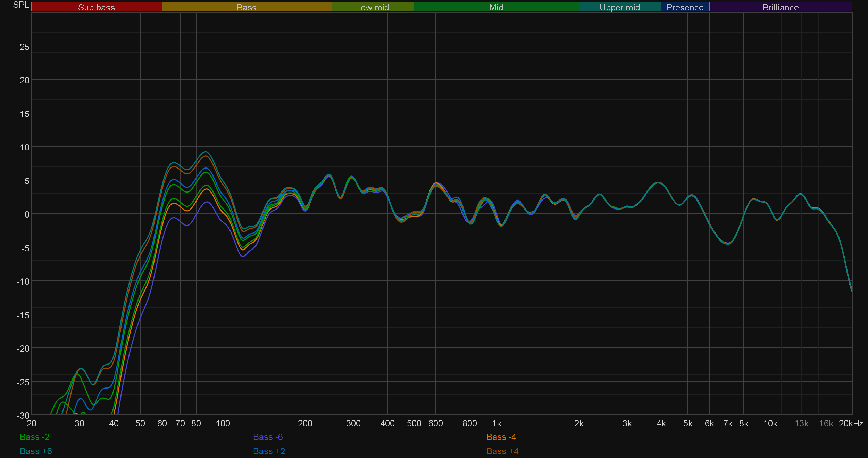Click the Sub bass frequency band

coord(97,7)
